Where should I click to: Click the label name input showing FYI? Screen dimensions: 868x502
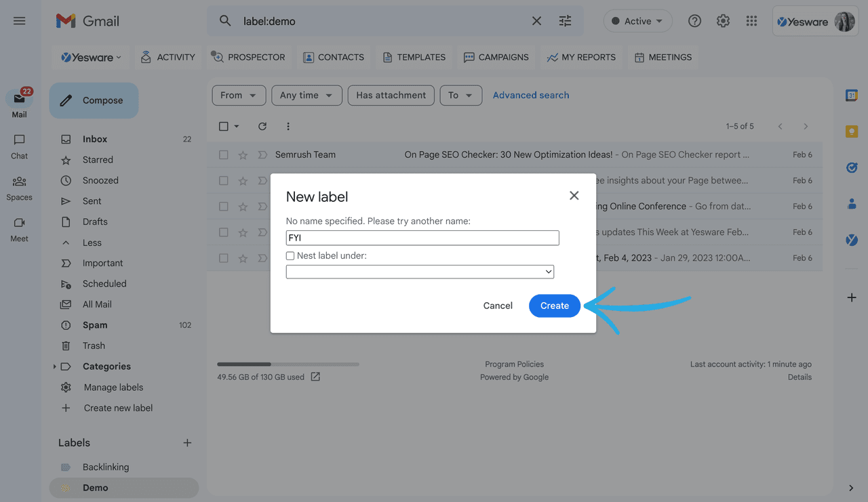(422, 238)
